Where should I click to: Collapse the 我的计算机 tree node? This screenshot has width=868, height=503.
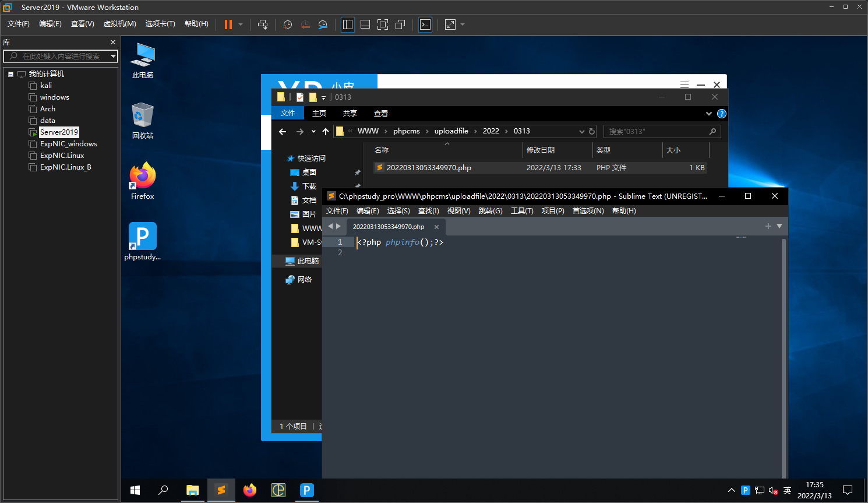tap(10, 74)
